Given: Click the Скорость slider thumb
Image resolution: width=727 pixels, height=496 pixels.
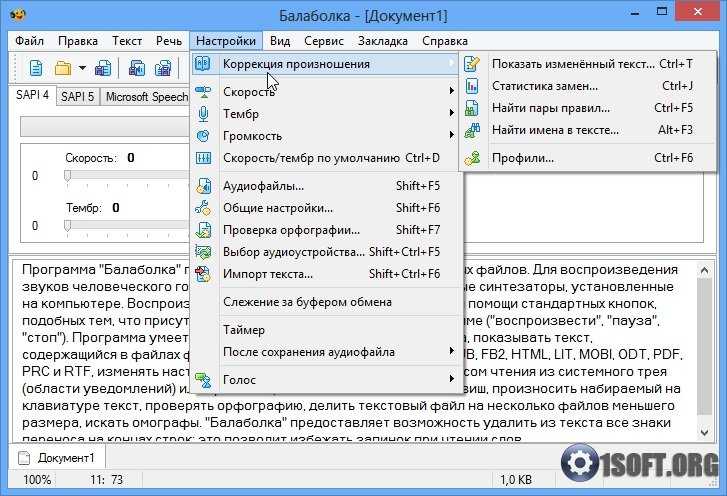Looking at the screenshot, I should point(68,176).
